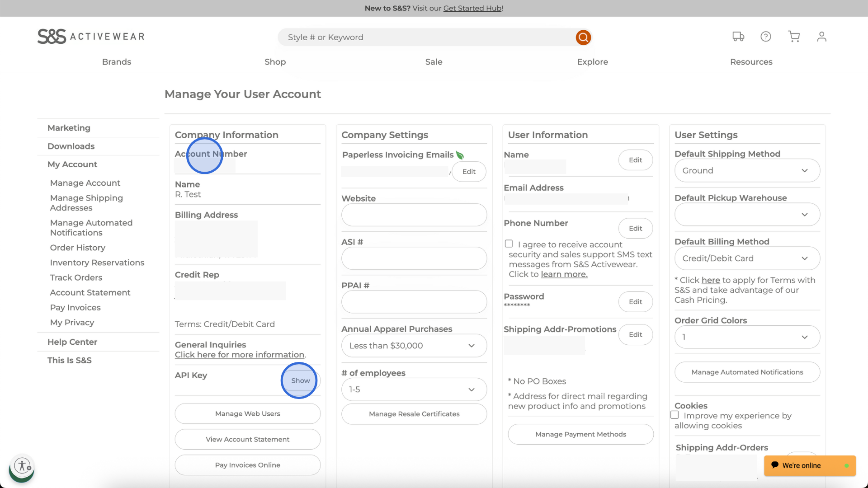The image size is (868, 488).
Task: Edit the Password
Action: (x=635, y=301)
